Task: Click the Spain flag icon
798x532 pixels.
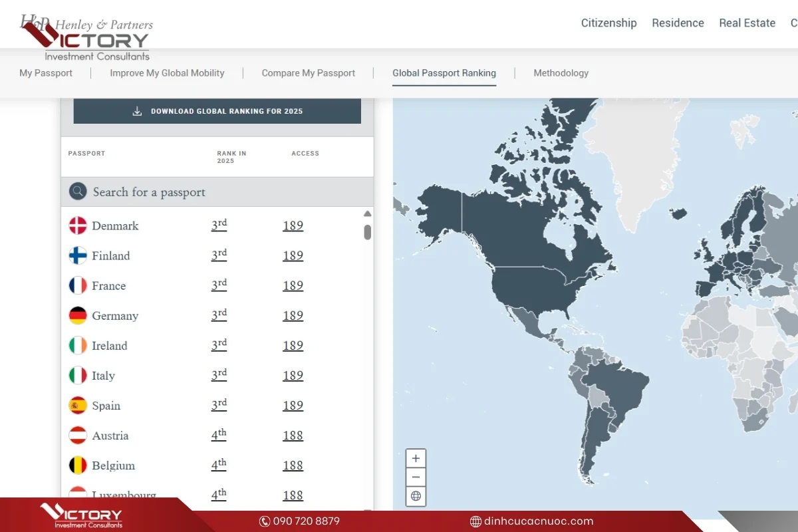Action: (x=78, y=405)
